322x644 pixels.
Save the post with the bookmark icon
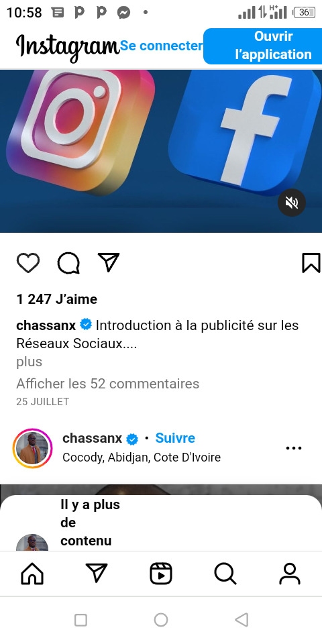[311, 263]
